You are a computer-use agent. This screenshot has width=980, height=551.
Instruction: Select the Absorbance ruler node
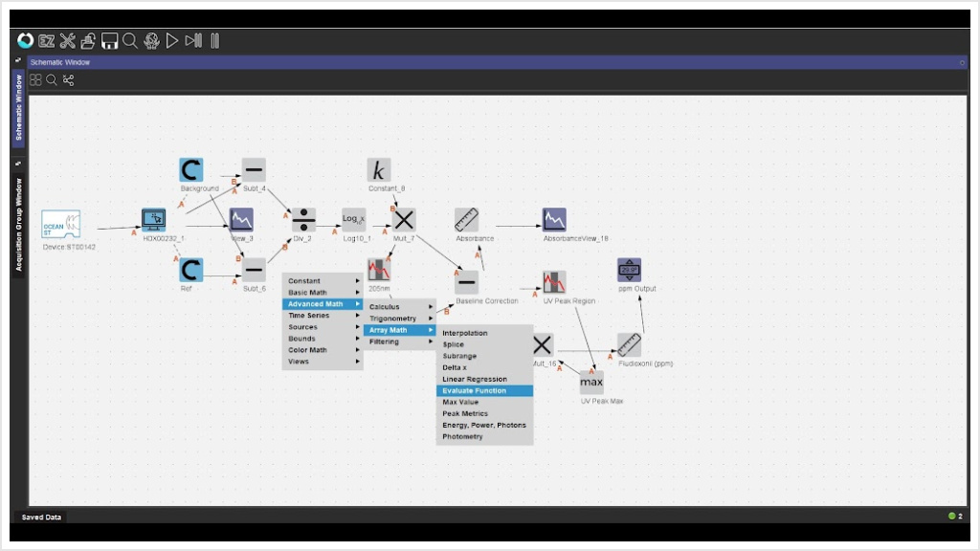[466, 220]
